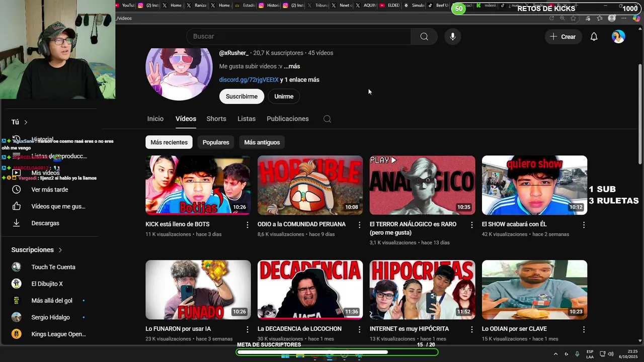The height and width of the screenshot is (362, 644).
Task: Click the channel search magnifier icon
Action: pos(327,119)
